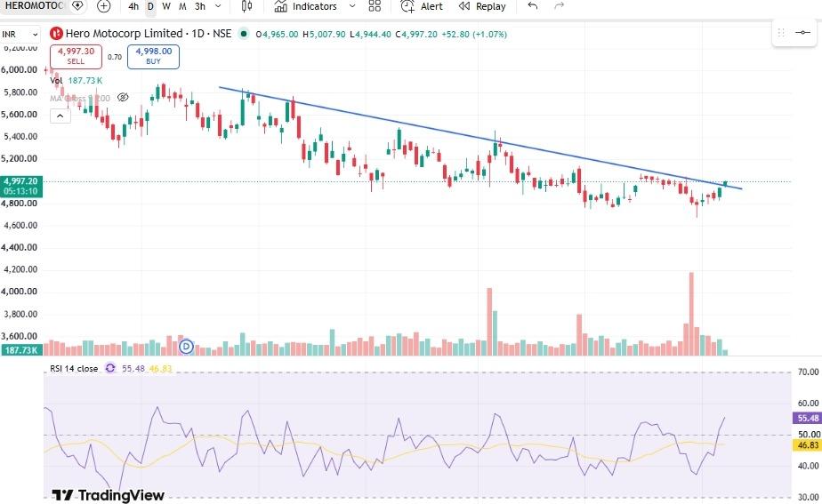Click the 30.00 RSI axis label
Viewport: 822px width, 504px height.
pos(808,497)
